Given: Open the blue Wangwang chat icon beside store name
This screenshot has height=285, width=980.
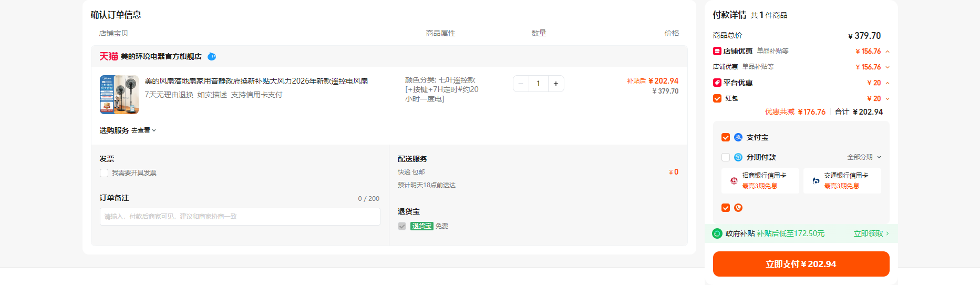Looking at the screenshot, I should (212, 56).
